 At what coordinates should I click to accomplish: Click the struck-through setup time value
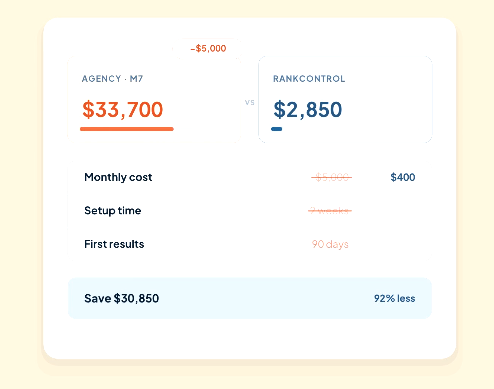(x=330, y=211)
